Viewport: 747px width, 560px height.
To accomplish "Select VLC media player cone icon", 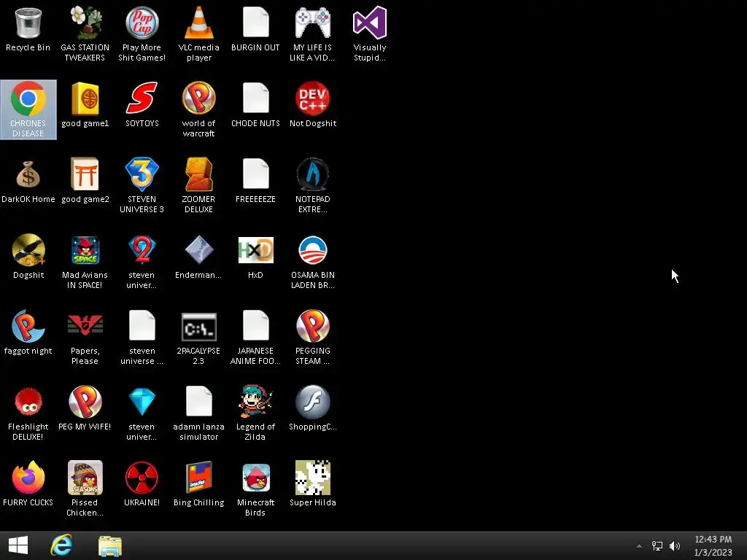I will [x=198, y=23].
